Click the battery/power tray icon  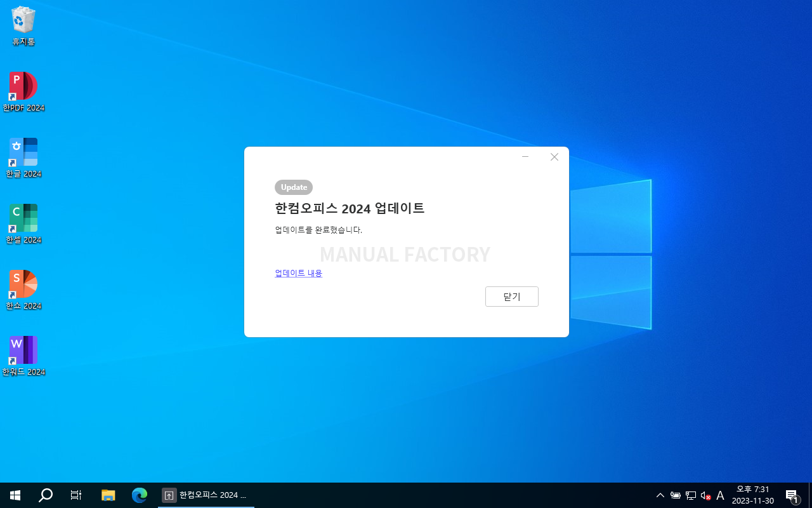[676, 495]
